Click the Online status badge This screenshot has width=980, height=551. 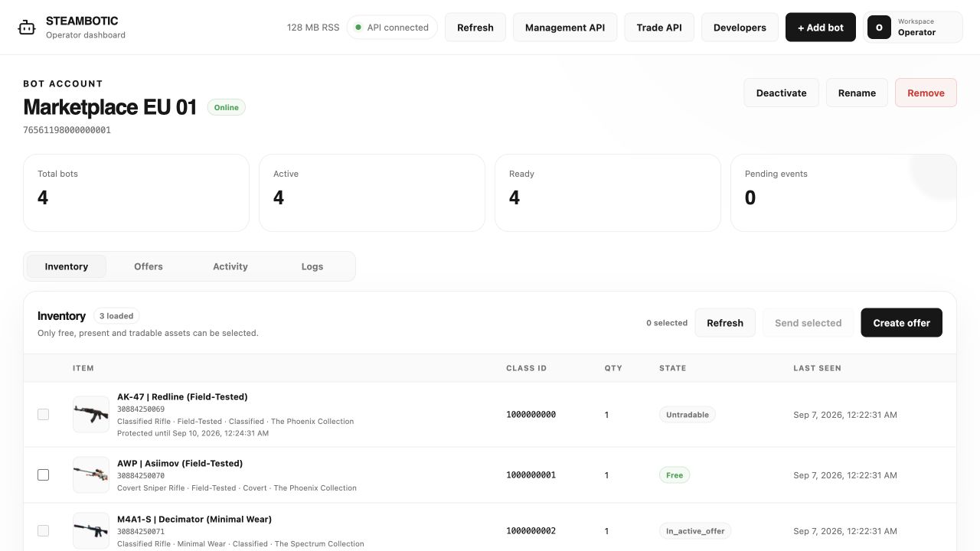227,108
